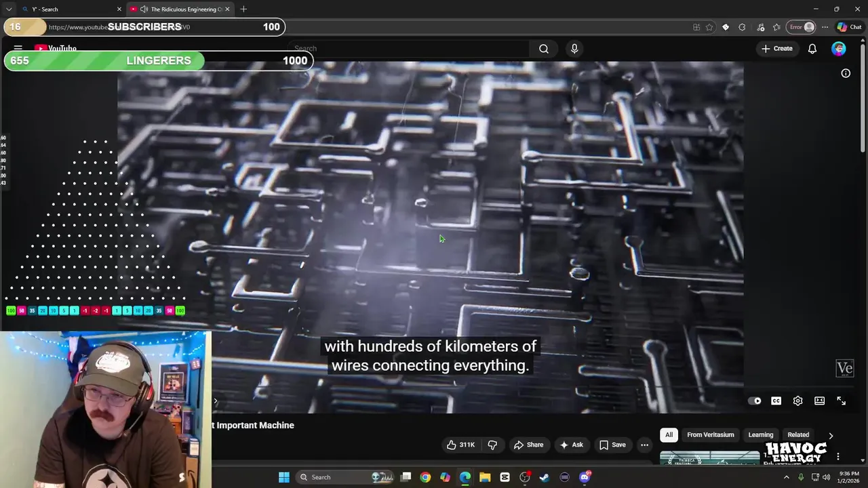Select the All filter chip
Screen dimensions: 868x488
pos(669,434)
